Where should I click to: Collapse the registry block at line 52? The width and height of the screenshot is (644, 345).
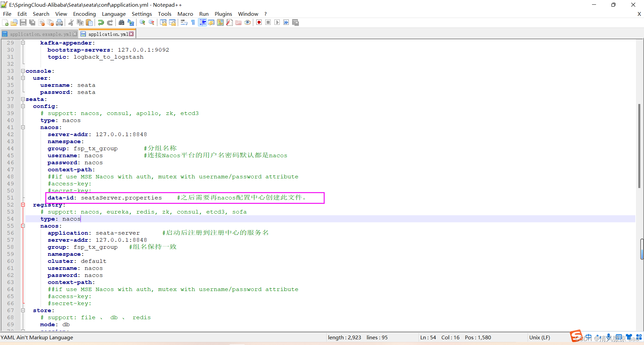(x=23, y=205)
